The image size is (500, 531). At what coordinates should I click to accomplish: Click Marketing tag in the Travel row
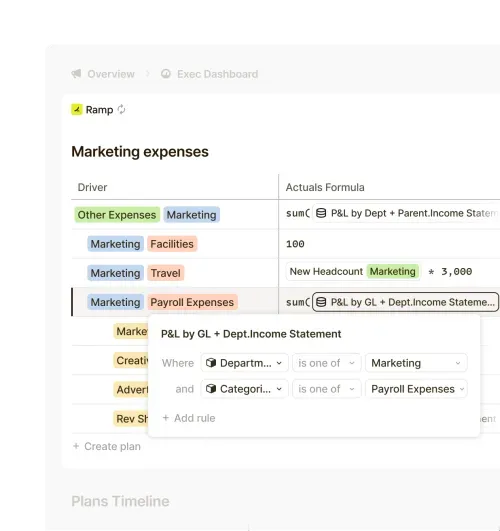[116, 273]
